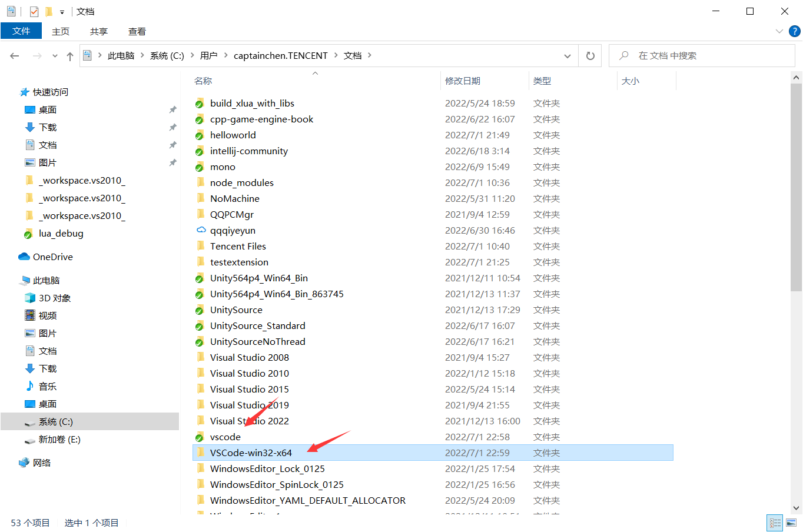The width and height of the screenshot is (803, 532).
Task: Select the vscode folder icon
Action: [200, 437]
